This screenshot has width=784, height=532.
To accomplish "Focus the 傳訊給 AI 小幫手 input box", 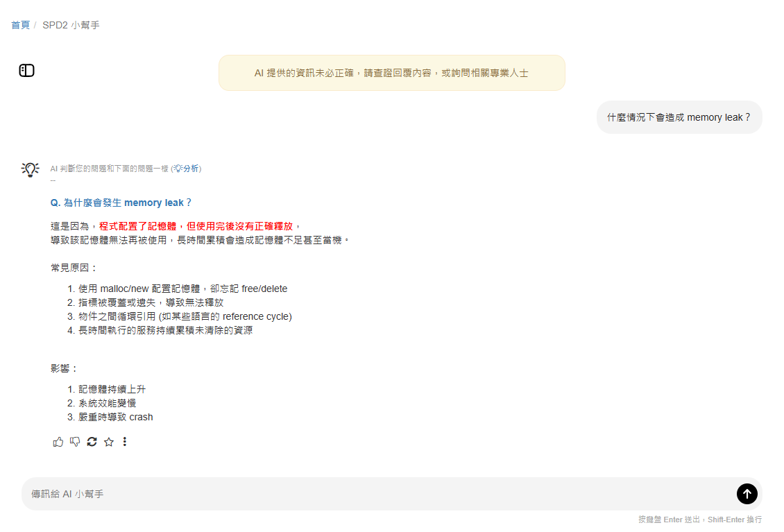I will pyautogui.click(x=375, y=494).
